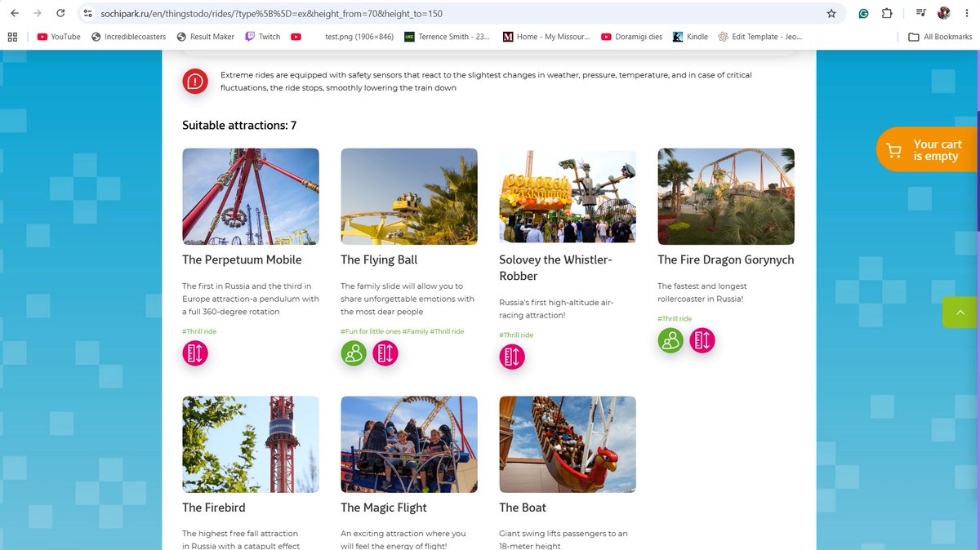Image resolution: width=980 pixels, height=550 pixels.
Task: Open the Grammarly extension icon
Action: tap(863, 13)
